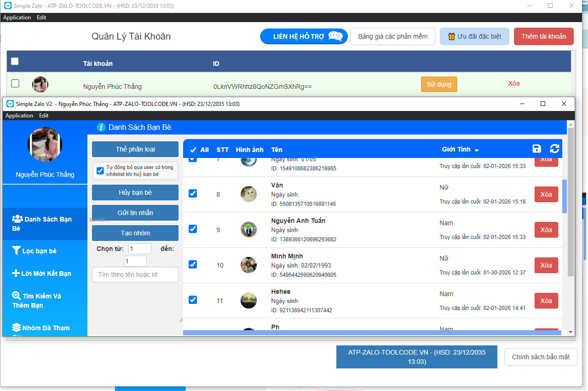588x391 pixels.
Task: Uncheck the checkbox for friend Vân
Action: pos(193,193)
